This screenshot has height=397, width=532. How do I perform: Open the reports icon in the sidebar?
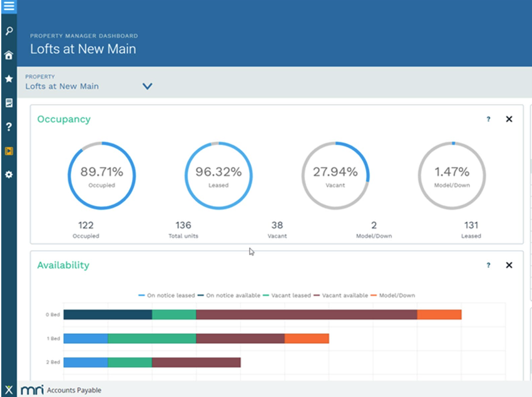click(x=8, y=103)
